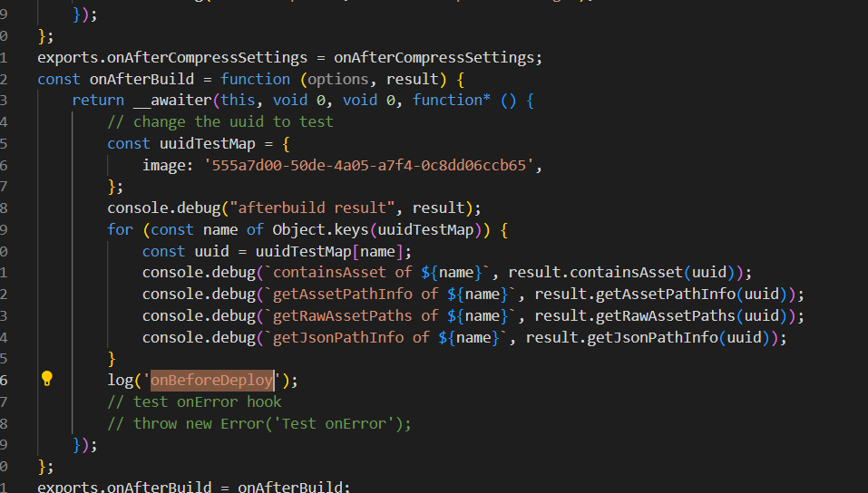Click 'uuidTestMap' in its const declaration
868x493 pixels.
coord(208,144)
